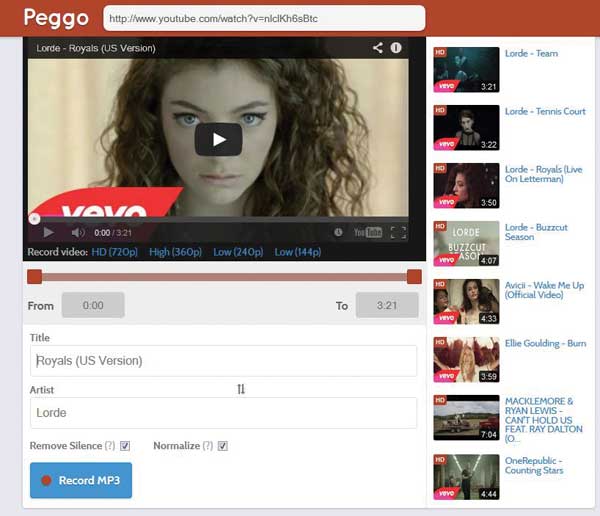Viewport: 600px width, 516px height.
Task: Open Macklemore Can't Hold Us link
Action: tap(543, 420)
